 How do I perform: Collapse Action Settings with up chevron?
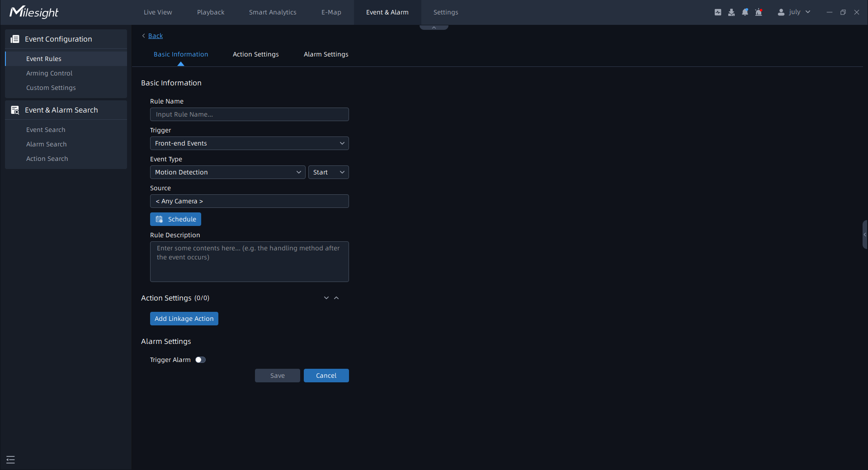[x=336, y=298]
